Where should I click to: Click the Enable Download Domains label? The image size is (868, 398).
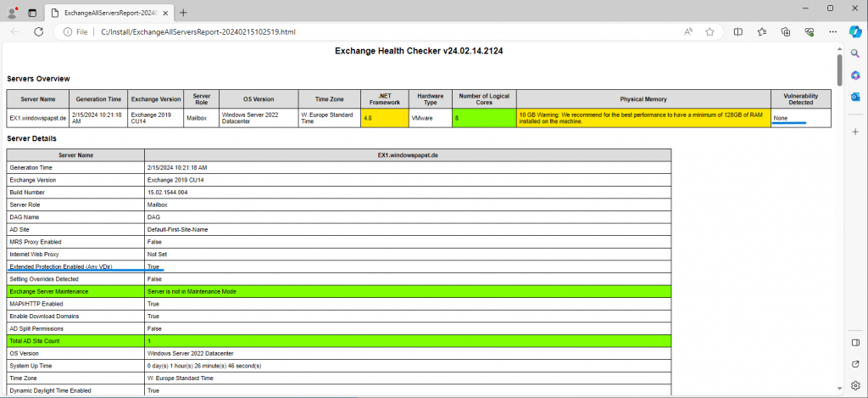click(44, 316)
